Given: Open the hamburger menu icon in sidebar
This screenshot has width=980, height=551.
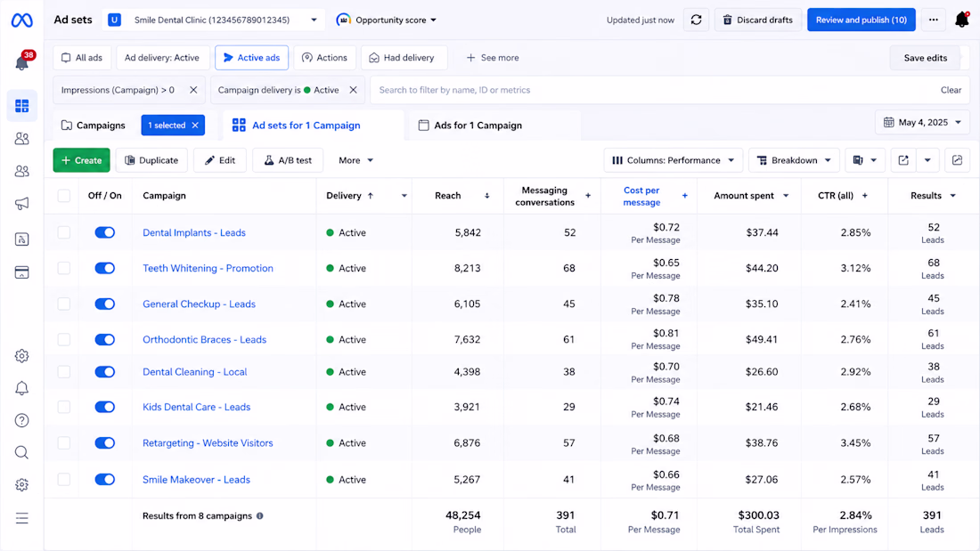Looking at the screenshot, I should 22,519.
